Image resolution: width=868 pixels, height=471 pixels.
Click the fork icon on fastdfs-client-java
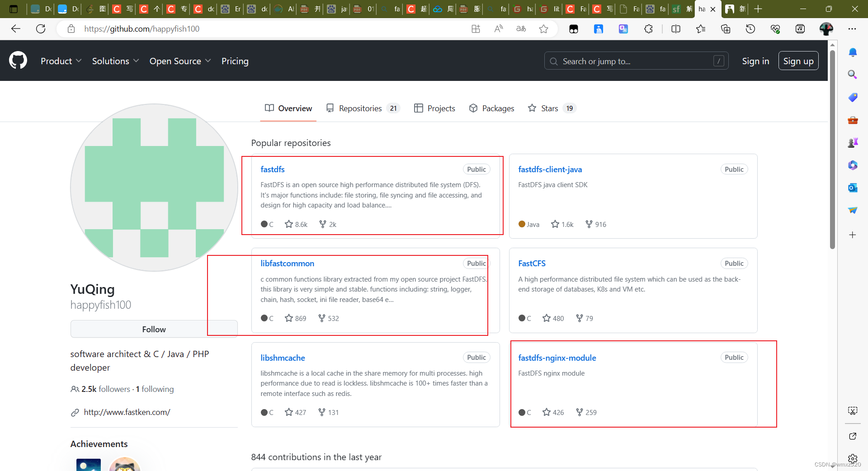click(589, 224)
